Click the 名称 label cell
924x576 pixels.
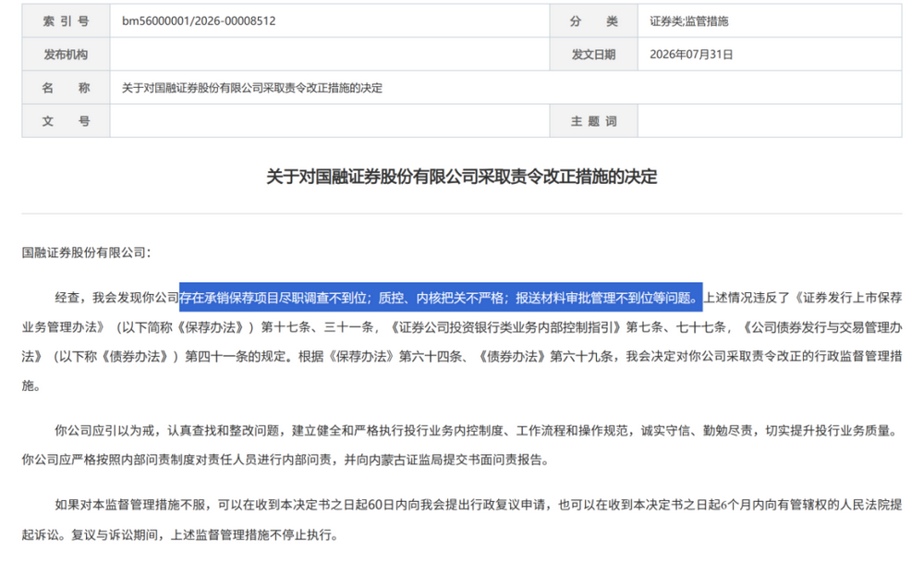pos(66,88)
